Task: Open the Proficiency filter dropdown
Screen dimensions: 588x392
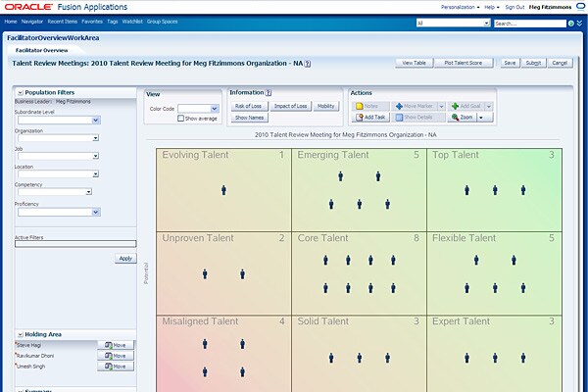Action: point(96,212)
